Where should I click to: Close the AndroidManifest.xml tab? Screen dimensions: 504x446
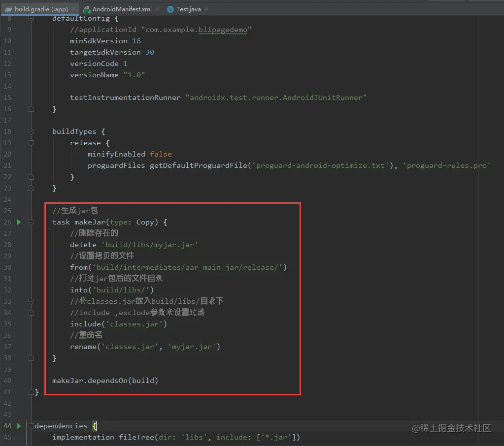[x=157, y=9]
